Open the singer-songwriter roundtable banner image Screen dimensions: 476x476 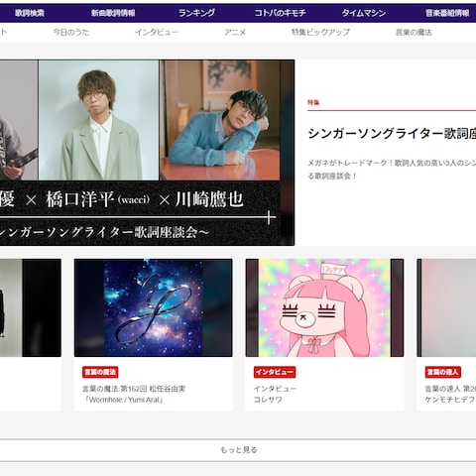click(147, 153)
